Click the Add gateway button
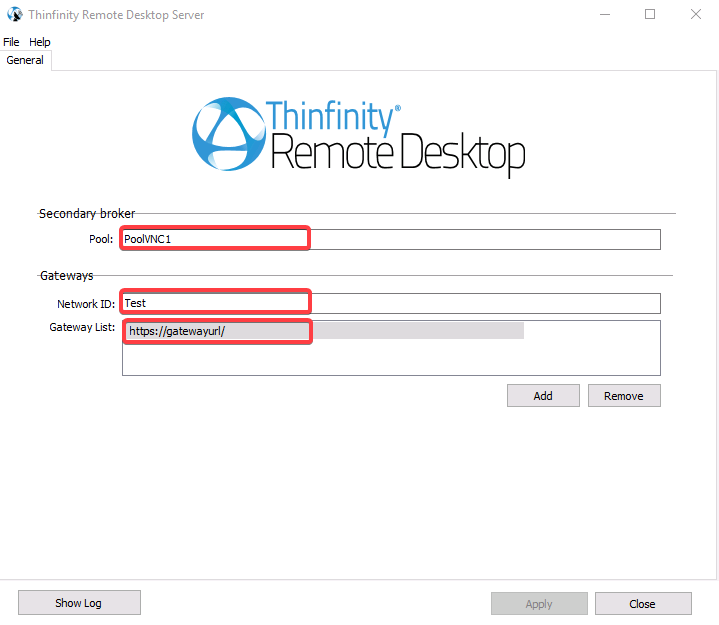The height and width of the screenshot is (625, 719). 543,396
